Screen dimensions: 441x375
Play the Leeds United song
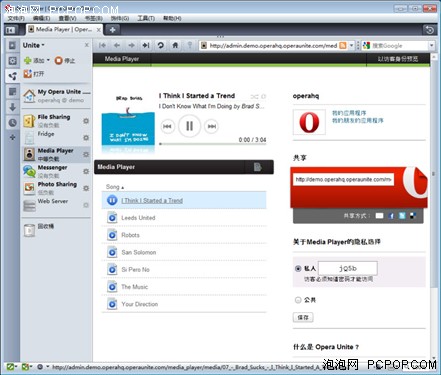coord(138,218)
